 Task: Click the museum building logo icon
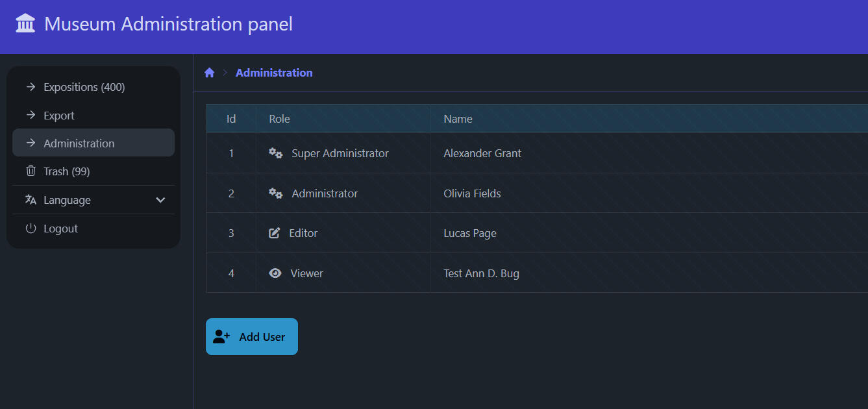pyautogui.click(x=25, y=23)
